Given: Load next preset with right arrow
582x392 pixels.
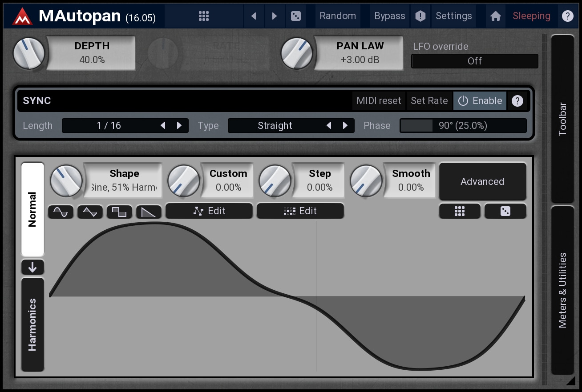Looking at the screenshot, I should click(x=275, y=16).
